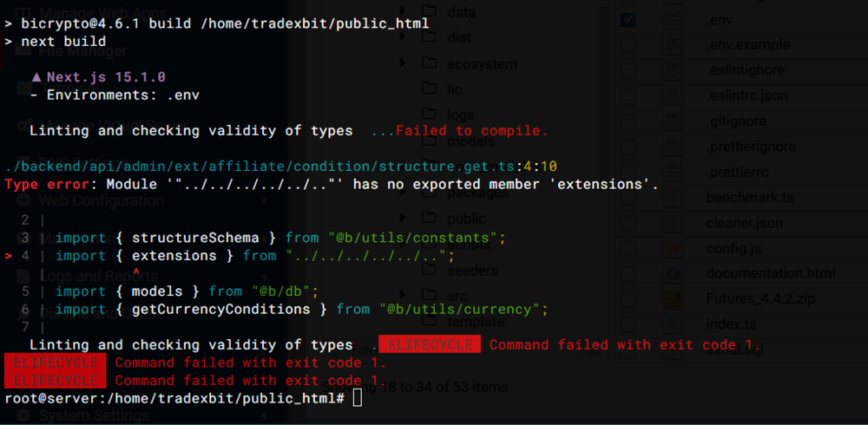Check the documentation.html checkbox
868x425 pixels.
pyautogui.click(x=628, y=274)
